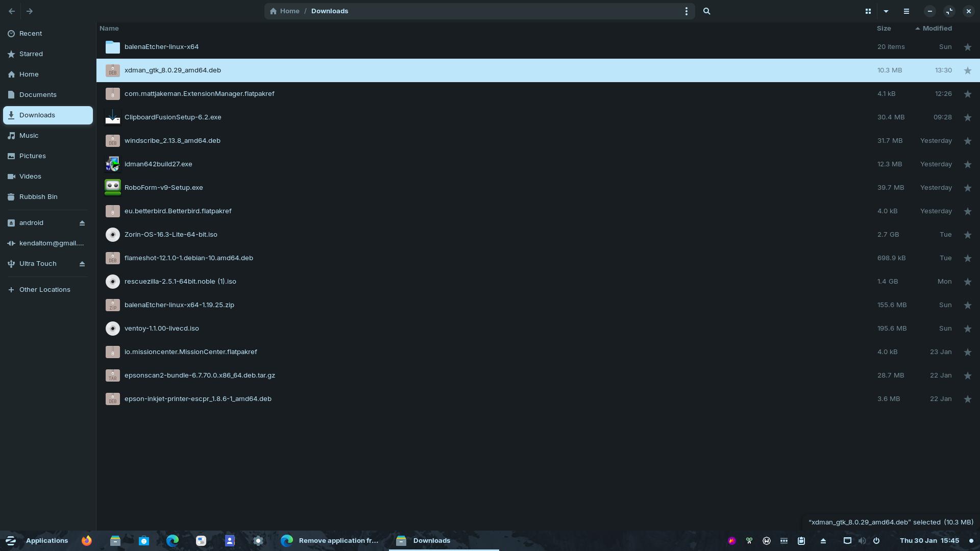
Task: Star windscribe_2.13.8_amd64.deb
Action: click(967, 141)
